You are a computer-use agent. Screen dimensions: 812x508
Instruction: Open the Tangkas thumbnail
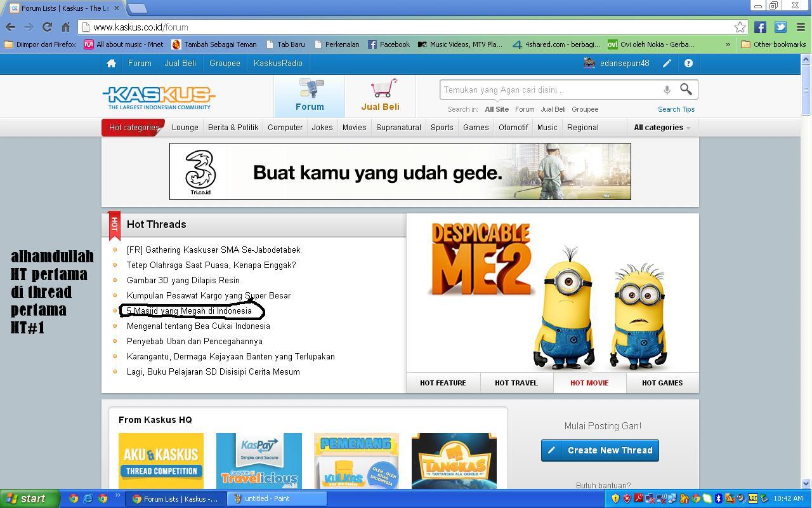pyautogui.click(x=454, y=461)
